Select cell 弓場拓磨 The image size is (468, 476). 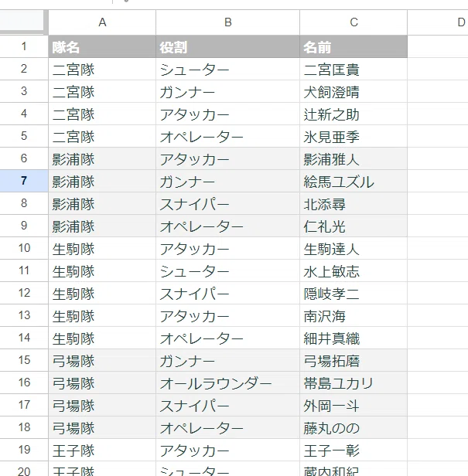354,360
